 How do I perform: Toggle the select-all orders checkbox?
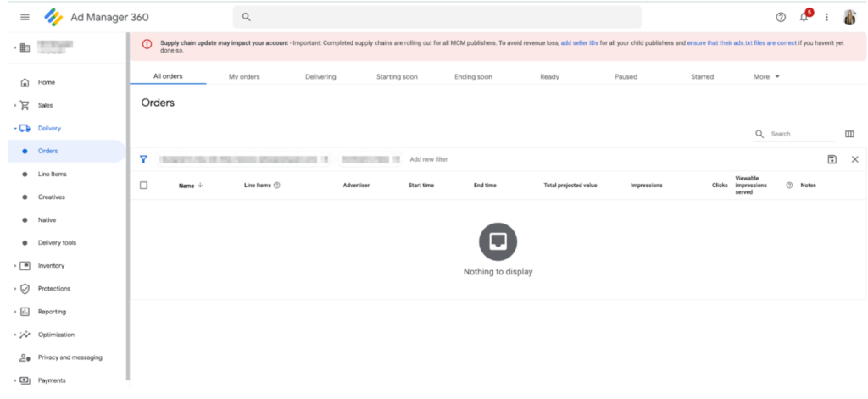[x=143, y=186]
